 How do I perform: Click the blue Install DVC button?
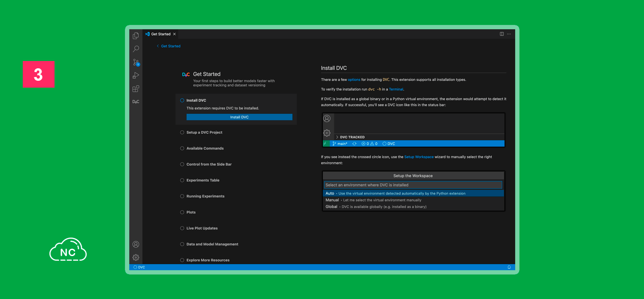pyautogui.click(x=239, y=117)
